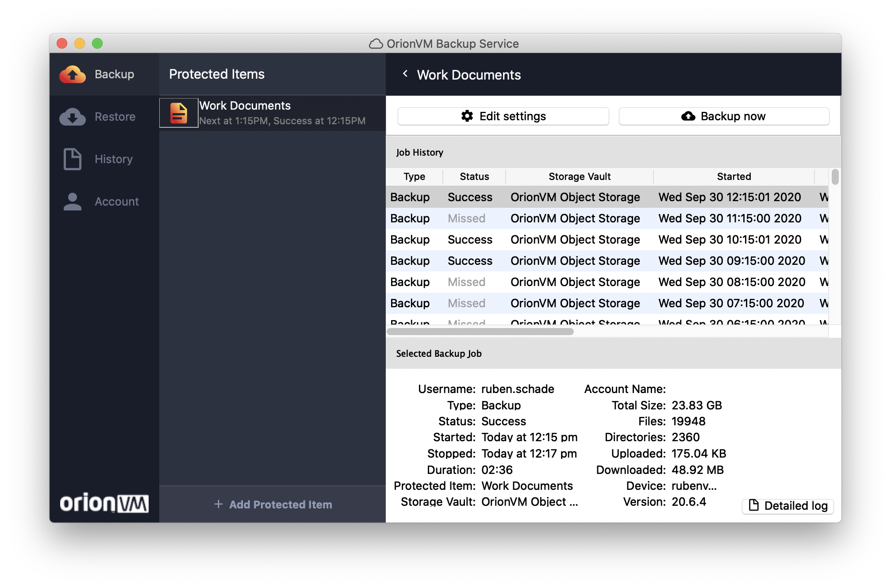This screenshot has width=891, height=588.
Task: Click the Duration value 02:36
Action: pos(497,470)
